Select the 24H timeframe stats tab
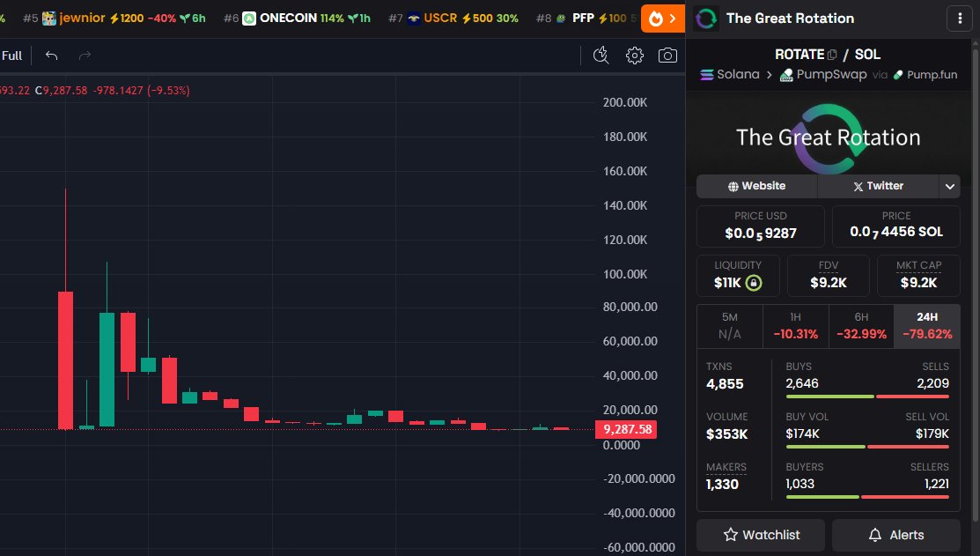Viewport: 980px width, 556px height. (x=927, y=326)
